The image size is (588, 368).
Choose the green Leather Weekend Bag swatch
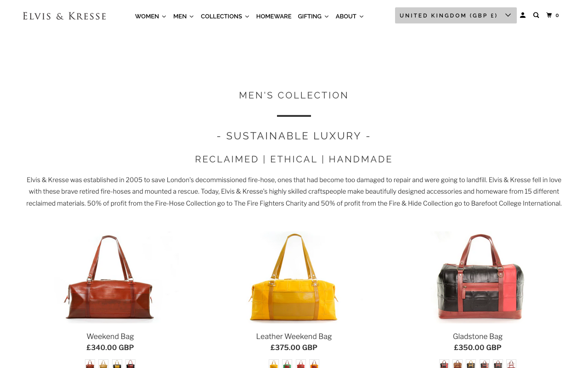point(287,364)
